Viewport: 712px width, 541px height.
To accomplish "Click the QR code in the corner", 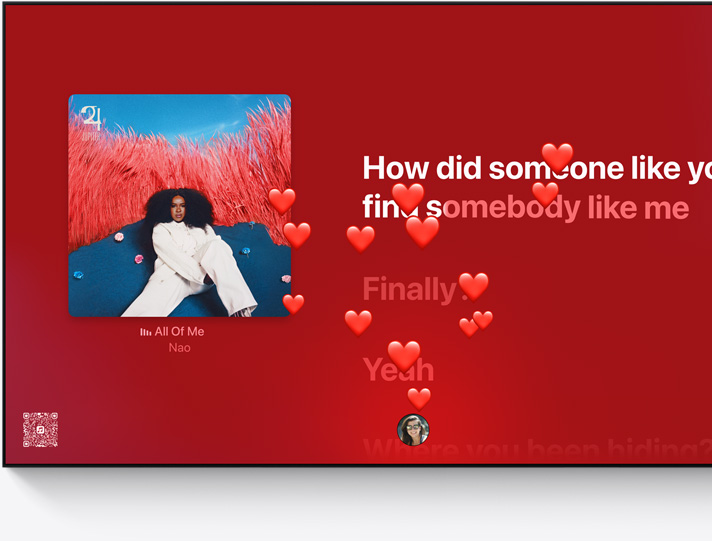I will tap(40, 430).
